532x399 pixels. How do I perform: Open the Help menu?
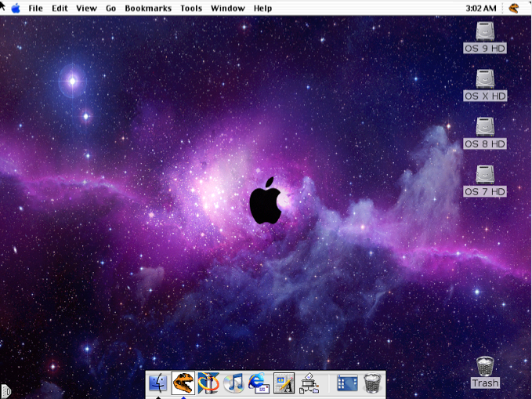pos(263,8)
